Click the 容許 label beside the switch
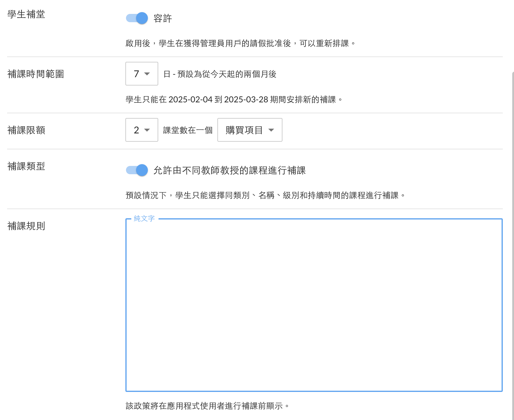514x420 pixels. [x=163, y=18]
